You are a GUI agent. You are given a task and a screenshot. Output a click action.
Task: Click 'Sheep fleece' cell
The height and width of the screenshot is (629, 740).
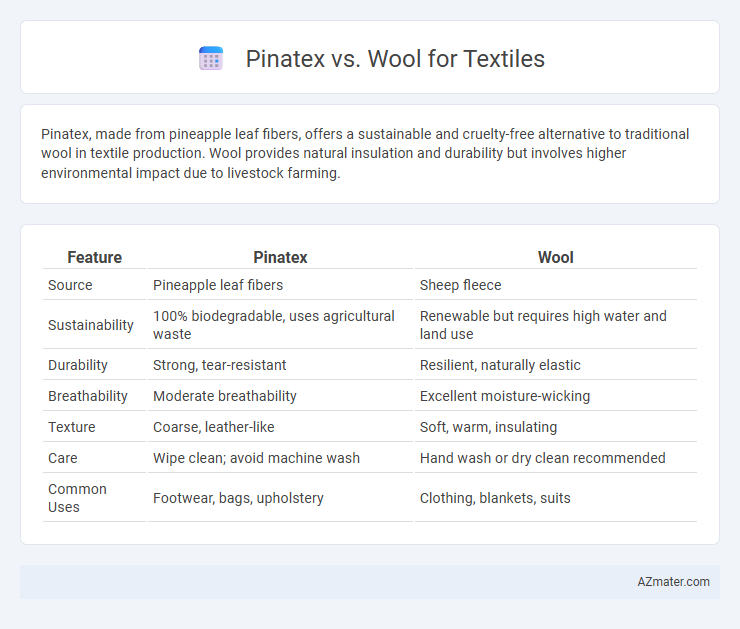(461, 285)
